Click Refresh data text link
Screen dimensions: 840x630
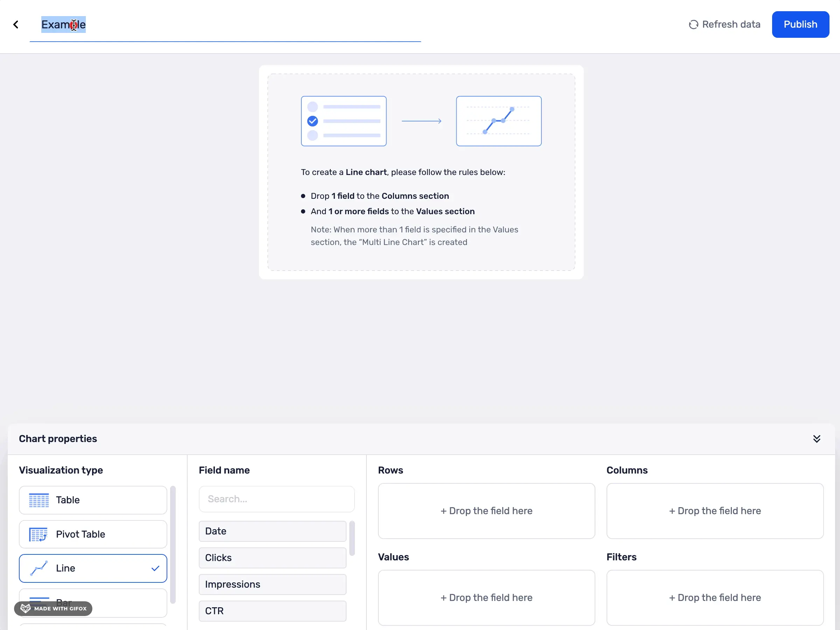[x=731, y=25]
